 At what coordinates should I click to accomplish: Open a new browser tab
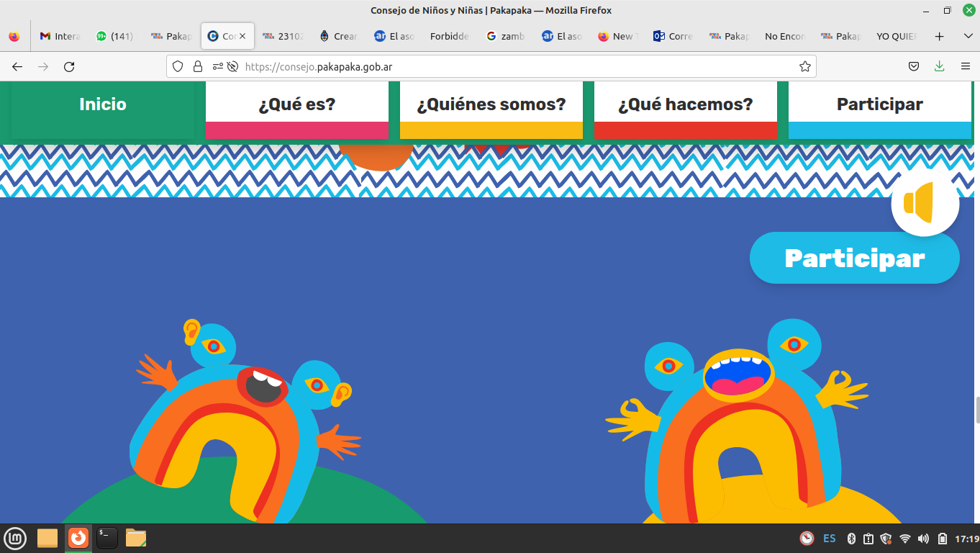click(x=939, y=36)
